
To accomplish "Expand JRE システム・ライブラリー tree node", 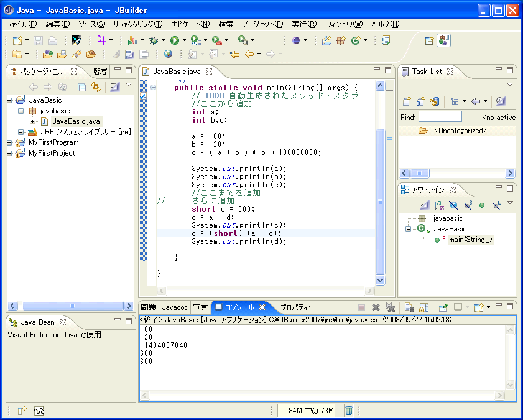I will 21,132.
